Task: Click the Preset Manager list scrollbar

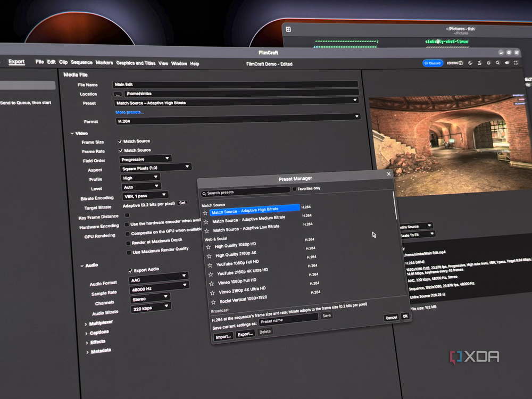Action: tap(395, 205)
